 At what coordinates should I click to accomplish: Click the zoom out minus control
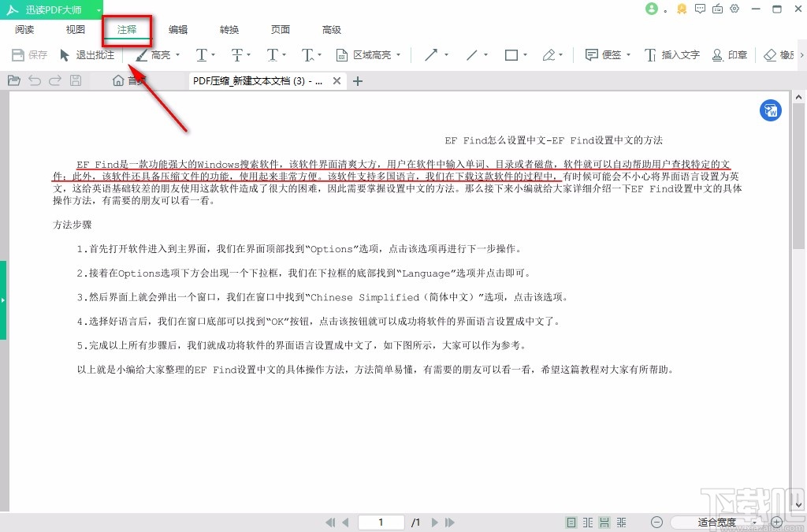[656, 522]
